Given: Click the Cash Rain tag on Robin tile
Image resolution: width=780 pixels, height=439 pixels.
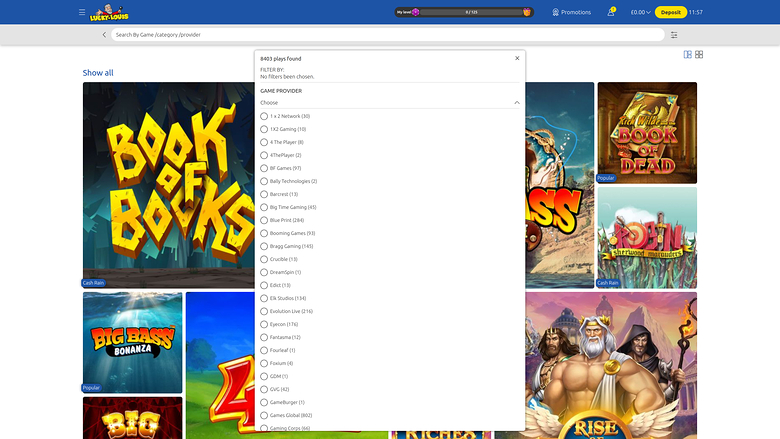Looking at the screenshot, I should [608, 283].
